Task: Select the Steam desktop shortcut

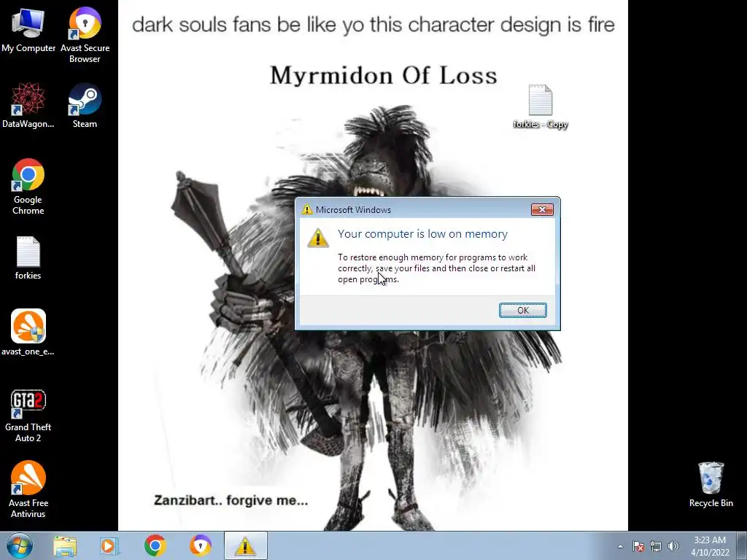Action: [x=85, y=105]
